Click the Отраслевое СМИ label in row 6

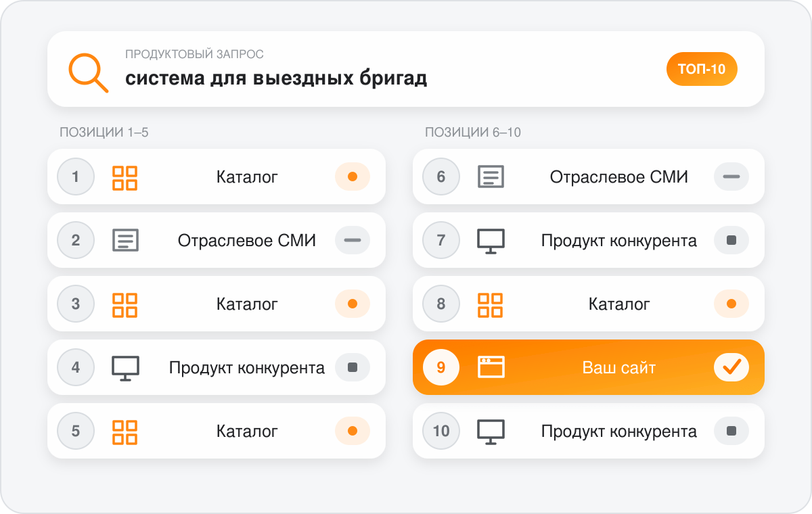(619, 177)
